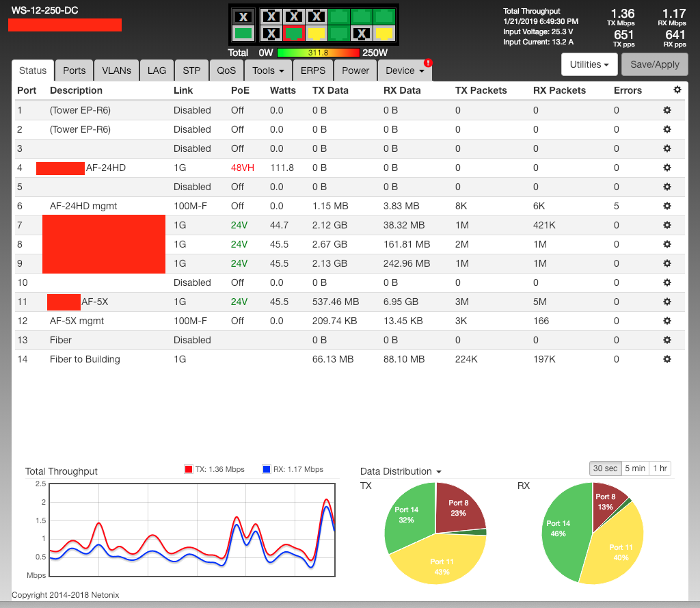Select the green SFP port 14 icon
The width and height of the screenshot is (700, 608).
[x=242, y=33]
